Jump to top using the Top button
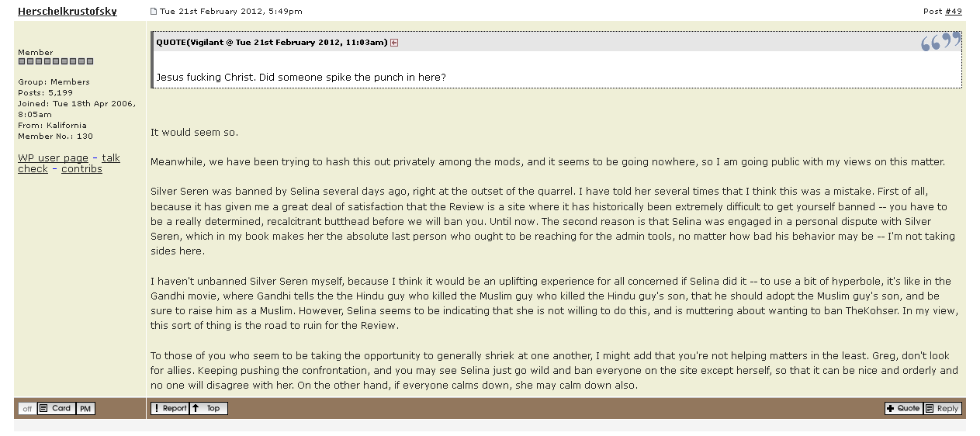This screenshot has width=980, height=436. [208, 409]
